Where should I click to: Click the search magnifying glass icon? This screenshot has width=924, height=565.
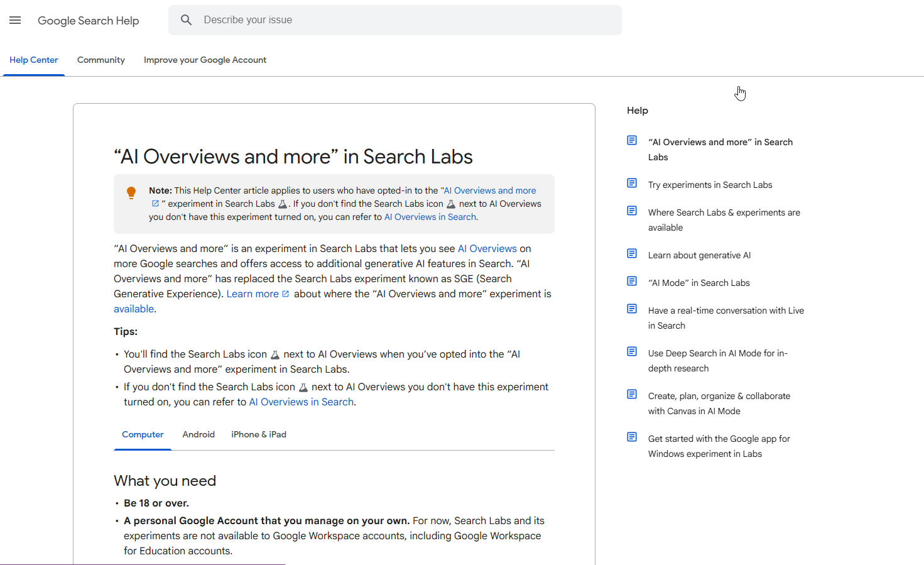tap(186, 19)
